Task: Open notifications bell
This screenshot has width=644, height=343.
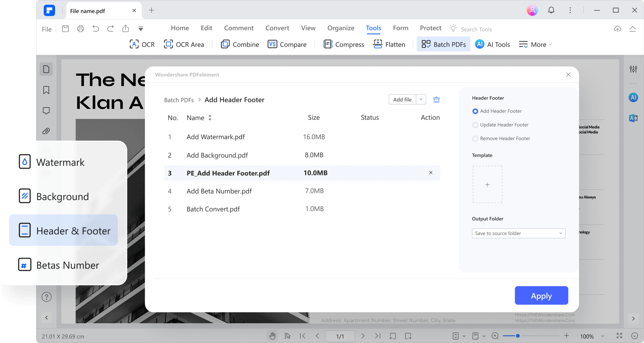Action: coord(551,10)
